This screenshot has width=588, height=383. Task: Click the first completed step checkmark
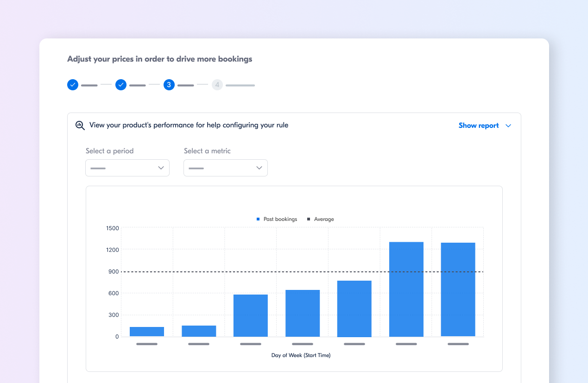tap(73, 85)
